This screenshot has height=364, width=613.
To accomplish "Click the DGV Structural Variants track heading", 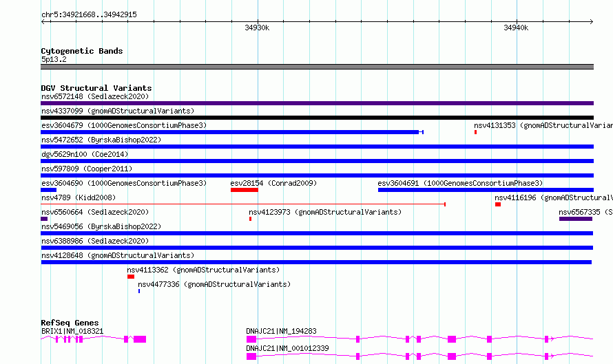I will tap(96, 88).
